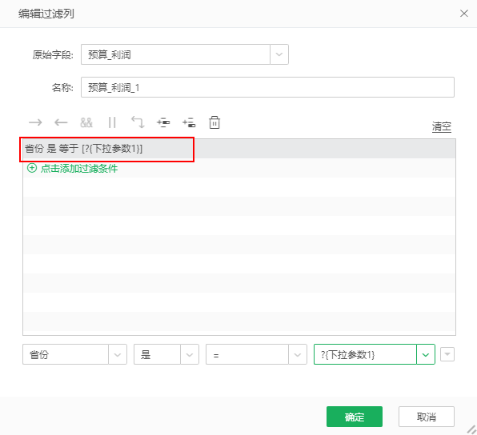
Task: Click the 清空 clear link
Action: point(442,127)
